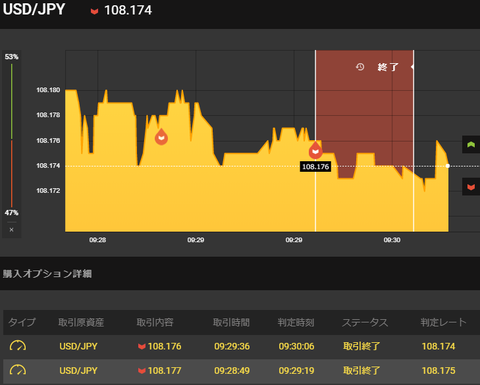This screenshot has width=480, height=385.
Task: Click the red down arrow beside 108.174
Action: pyautogui.click(x=94, y=11)
